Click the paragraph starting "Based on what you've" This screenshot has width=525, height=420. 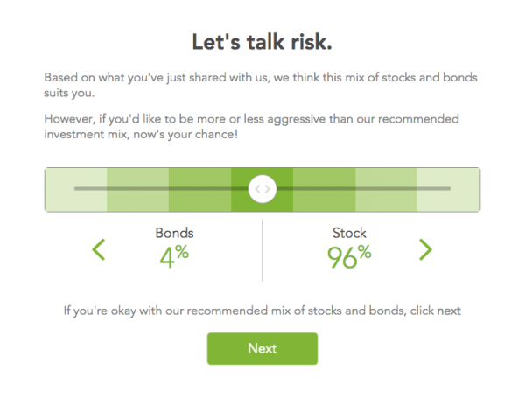(262, 85)
